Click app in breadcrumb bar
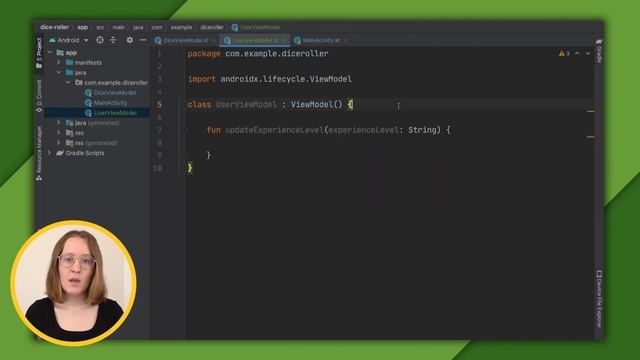Screen dimensions: 640x360 coord(82,27)
